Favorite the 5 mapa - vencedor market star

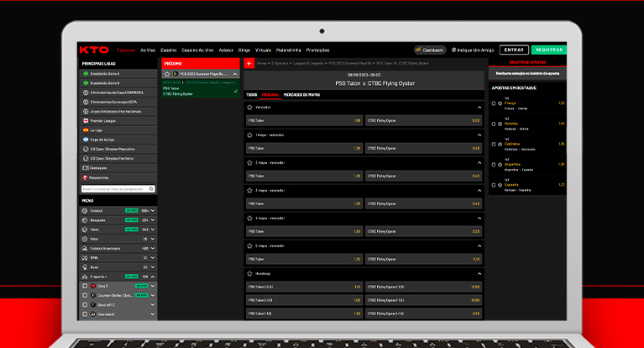[x=249, y=246]
